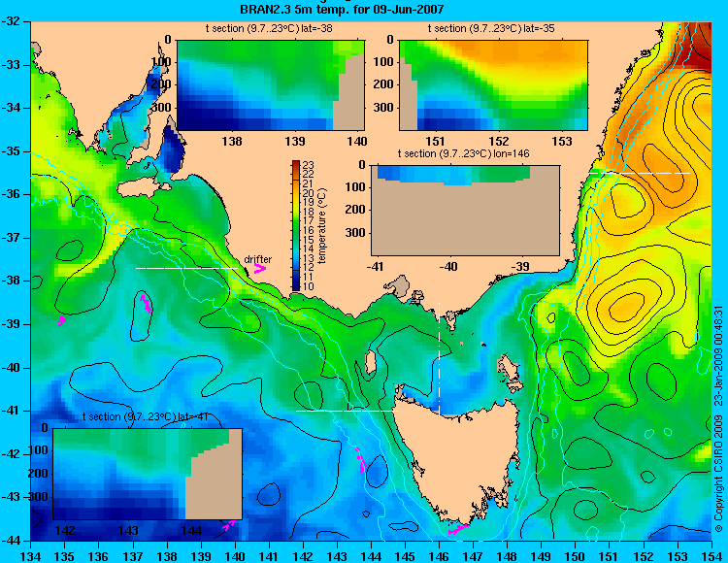The height and width of the screenshot is (563, 728).
Task: Click the 10 value on the colorbar
Action: click(x=309, y=286)
